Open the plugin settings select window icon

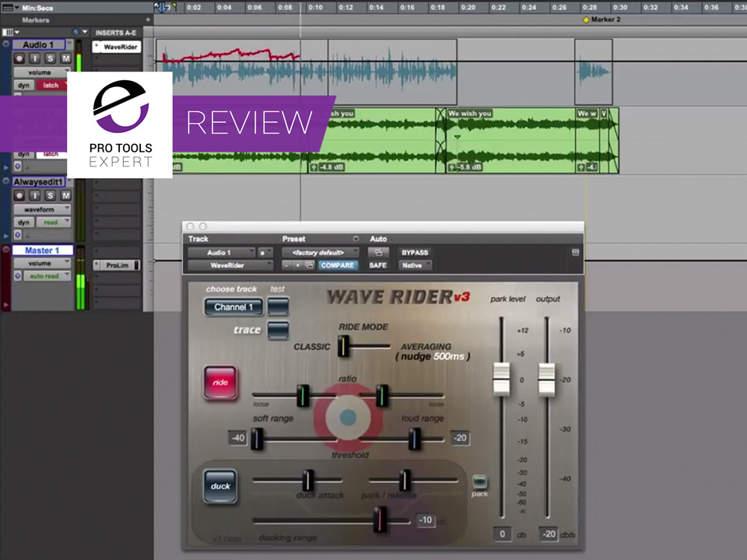[x=309, y=265]
